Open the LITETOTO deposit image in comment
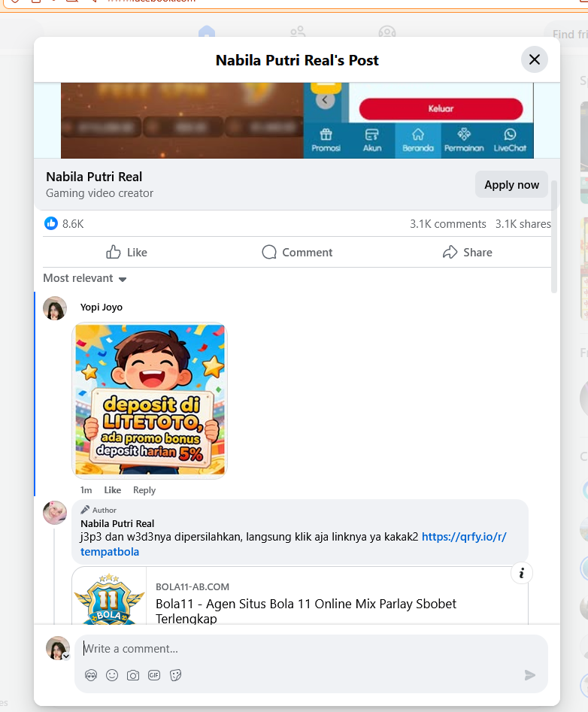Screen dimensions: 588x712 [150, 400]
